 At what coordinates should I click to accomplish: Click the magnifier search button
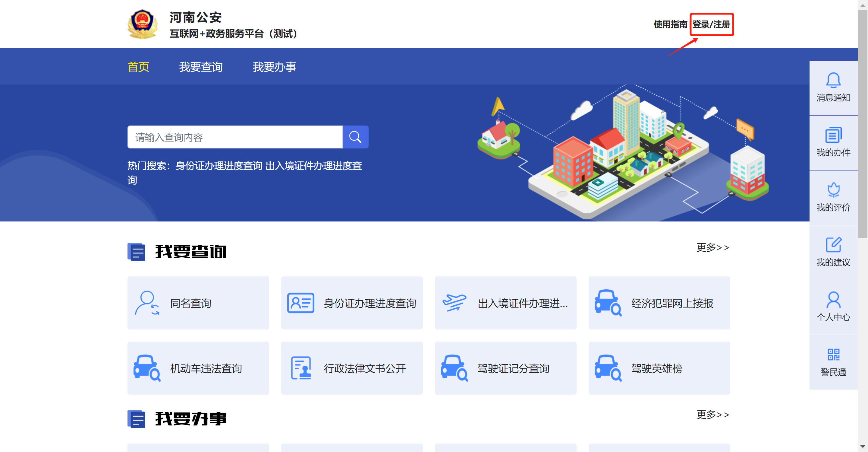(355, 137)
